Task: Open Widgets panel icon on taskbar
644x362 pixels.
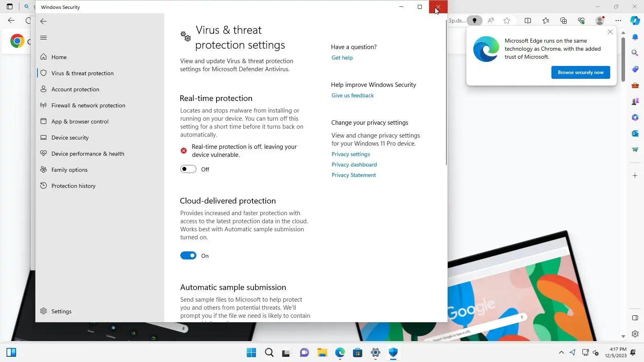Action: [x=11, y=353]
